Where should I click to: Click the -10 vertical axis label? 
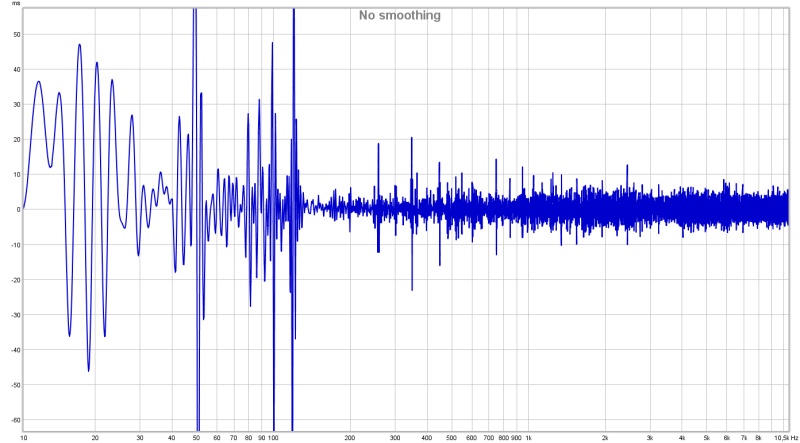click(x=16, y=245)
